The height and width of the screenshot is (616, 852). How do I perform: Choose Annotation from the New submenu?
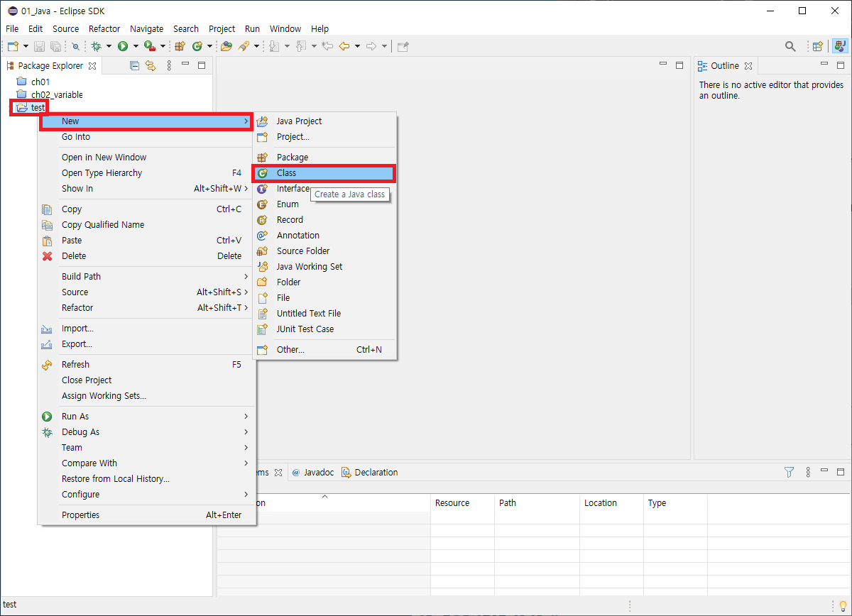coord(324,236)
